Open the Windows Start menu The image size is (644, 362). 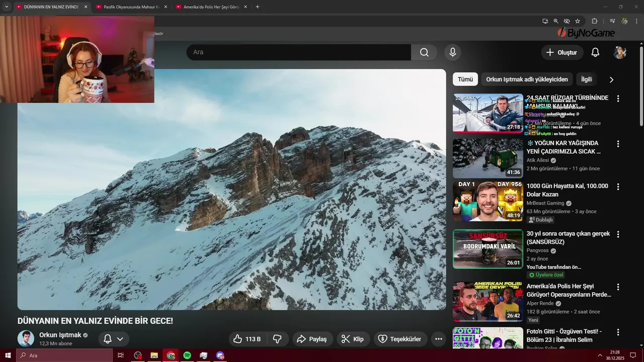tap(8, 355)
